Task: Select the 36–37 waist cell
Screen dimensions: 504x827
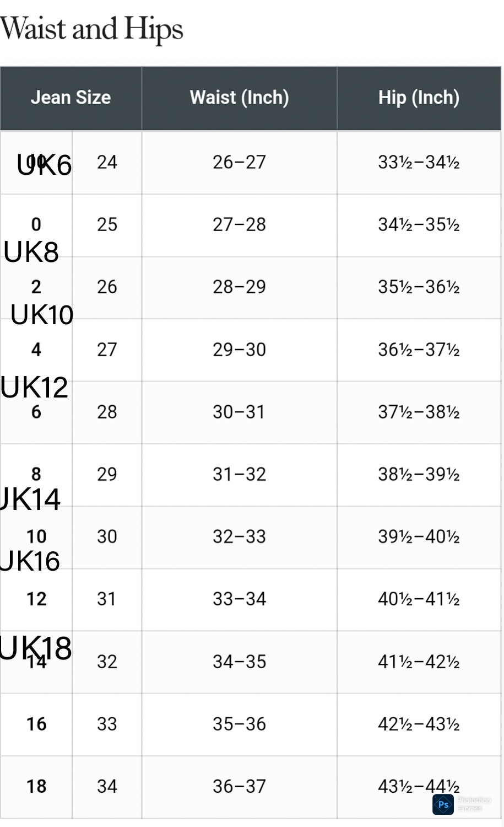Action: pos(239,786)
